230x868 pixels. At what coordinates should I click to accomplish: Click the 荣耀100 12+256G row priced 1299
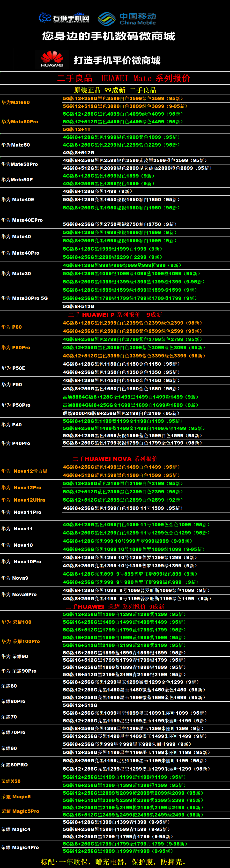coord(146,615)
